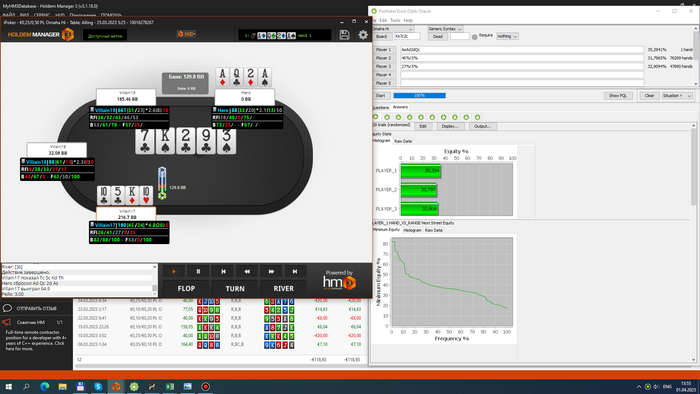Switch to the Questions tab
The height and width of the screenshot is (394, 700).
(380, 108)
